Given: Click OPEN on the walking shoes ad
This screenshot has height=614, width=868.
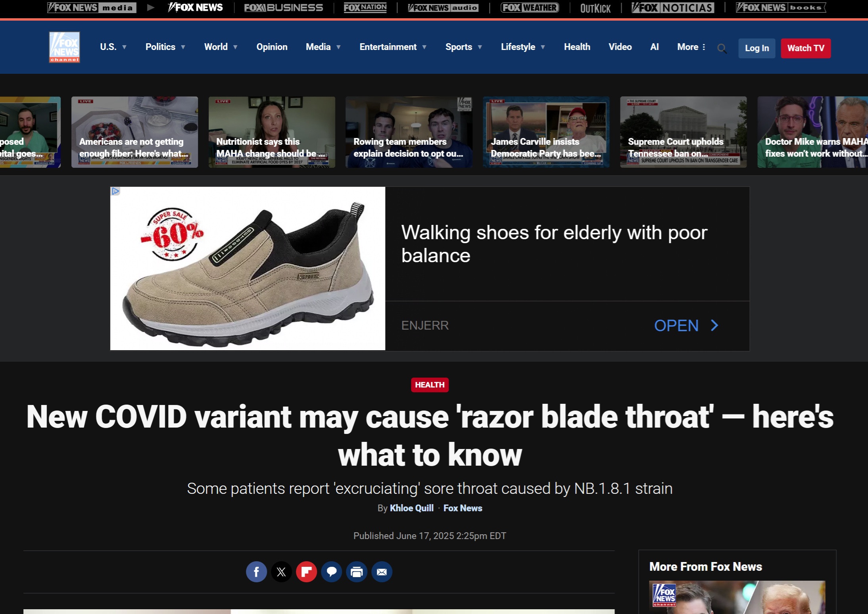Looking at the screenshot, I should [x=676, y=326].
